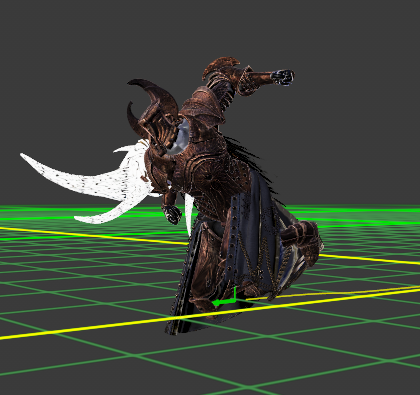This screenshot has height=395, width=420.
Task: Click the vertical green gizmo handle
Action: coord(235,294)
